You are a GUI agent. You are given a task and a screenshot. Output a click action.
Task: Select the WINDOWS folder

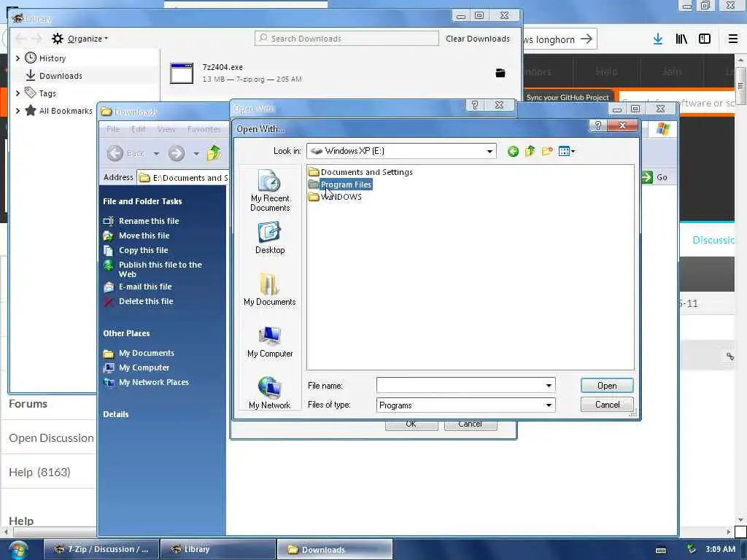pyautogui.click(x=335, y=197)
